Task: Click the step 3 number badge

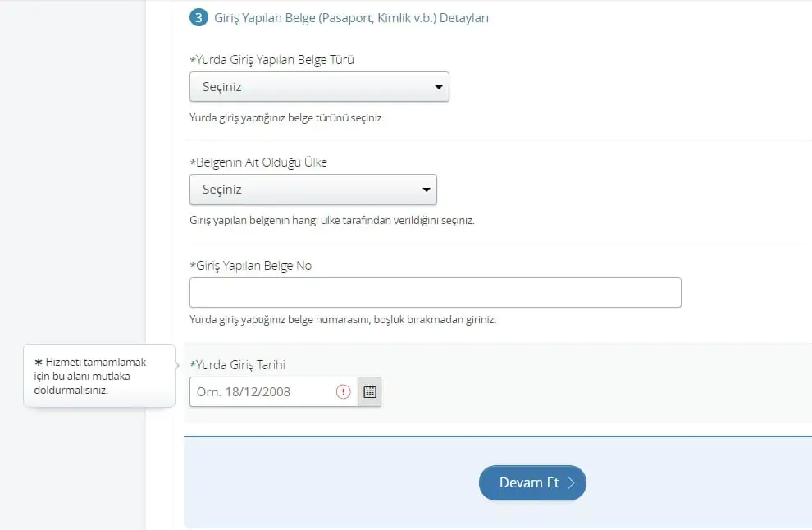Action: [x=198, y=17]
